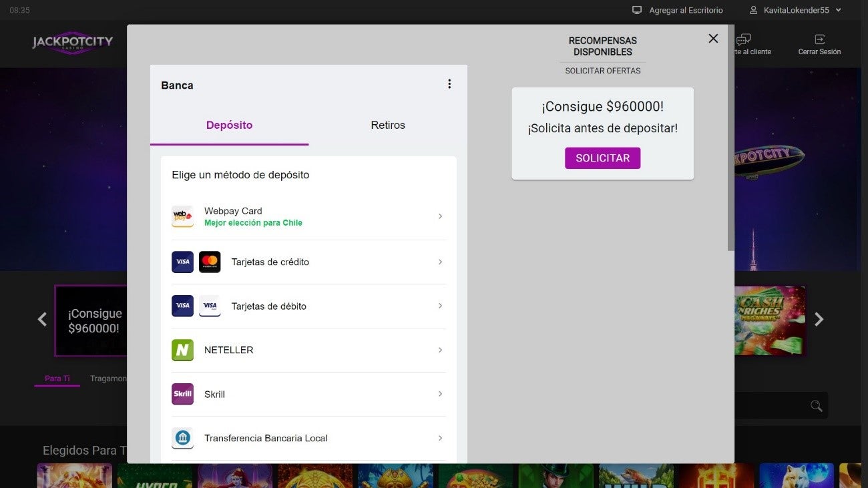Click the modal's vertical scrollbar
Viewport: 868px width, 488px height.
coord(730,138)
